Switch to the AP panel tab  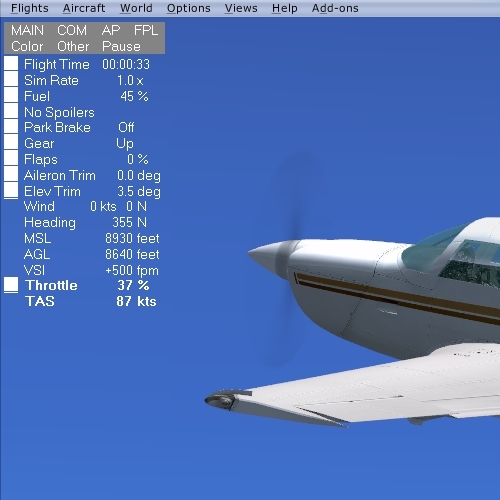coord(111,31)
